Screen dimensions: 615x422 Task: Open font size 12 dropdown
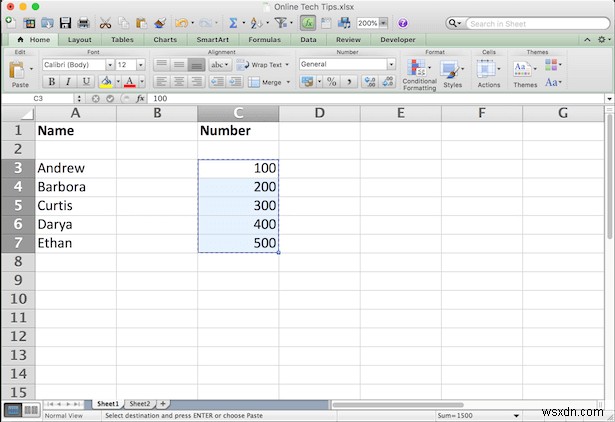[x=141, y=65]
